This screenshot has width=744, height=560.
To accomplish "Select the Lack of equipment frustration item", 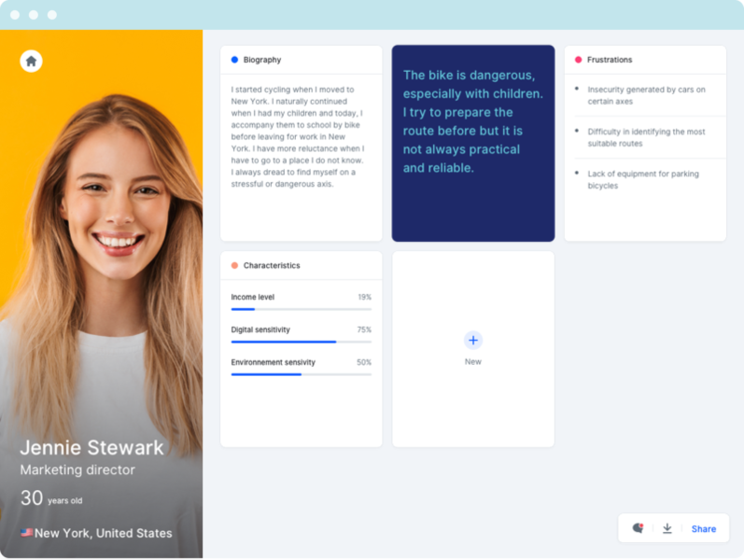I will 644,179.
